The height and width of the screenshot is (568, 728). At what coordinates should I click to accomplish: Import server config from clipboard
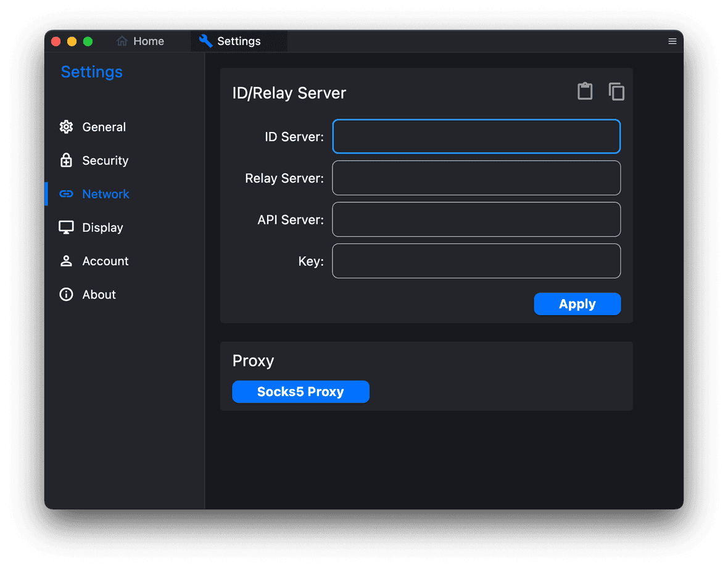[x=585, y=91]
